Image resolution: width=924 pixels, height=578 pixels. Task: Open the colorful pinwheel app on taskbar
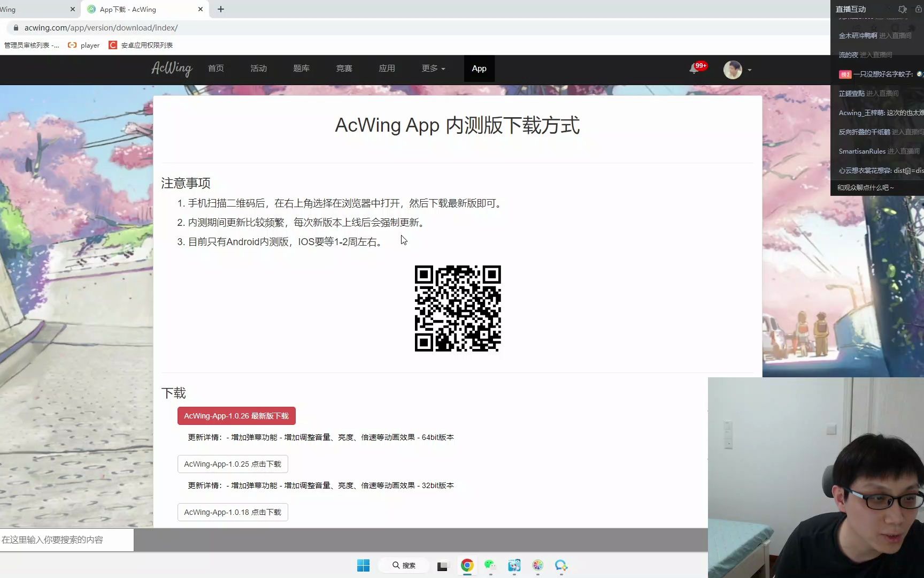[x=538, y=566]
